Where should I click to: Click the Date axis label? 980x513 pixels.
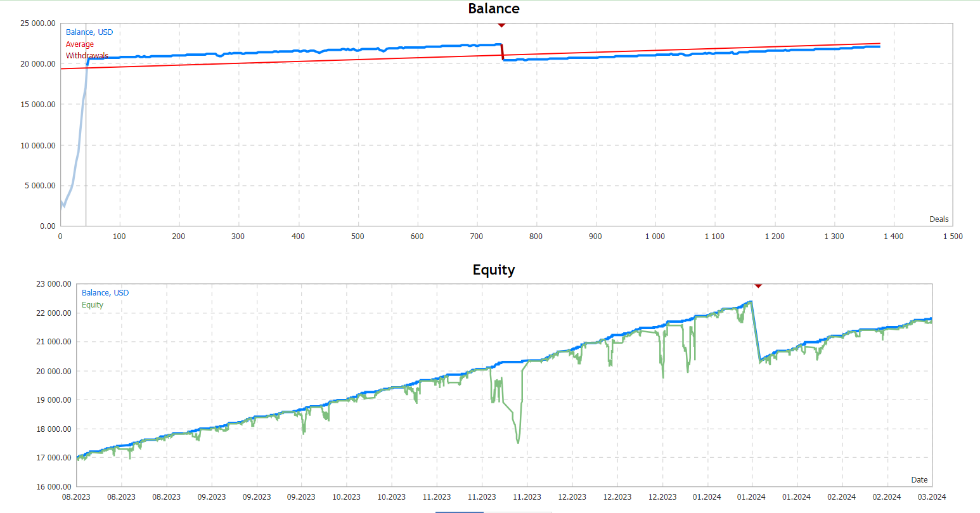pyautogui.click(x=919, y=480)
